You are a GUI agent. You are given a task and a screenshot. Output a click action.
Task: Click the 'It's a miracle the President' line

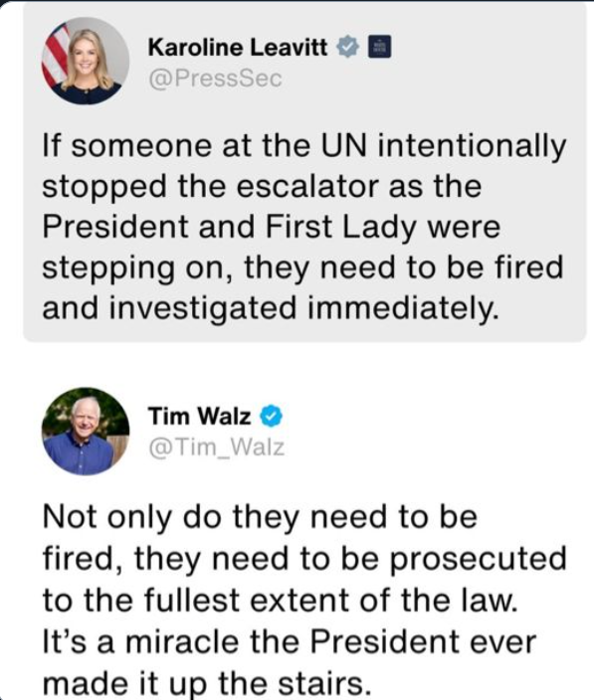289,642
